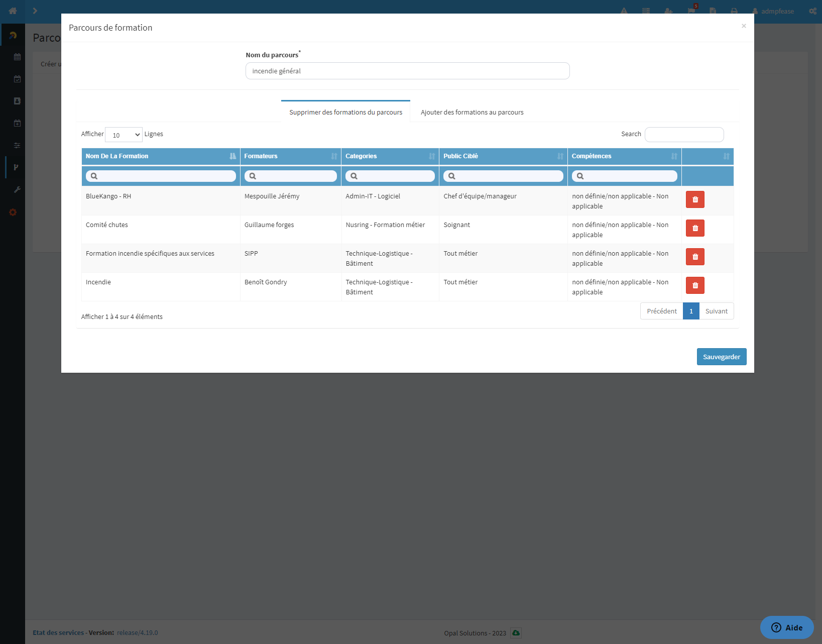Viewport: 822px width, 644px height.
Task: Sort table by Compétences column
Action: click(624, 156)
